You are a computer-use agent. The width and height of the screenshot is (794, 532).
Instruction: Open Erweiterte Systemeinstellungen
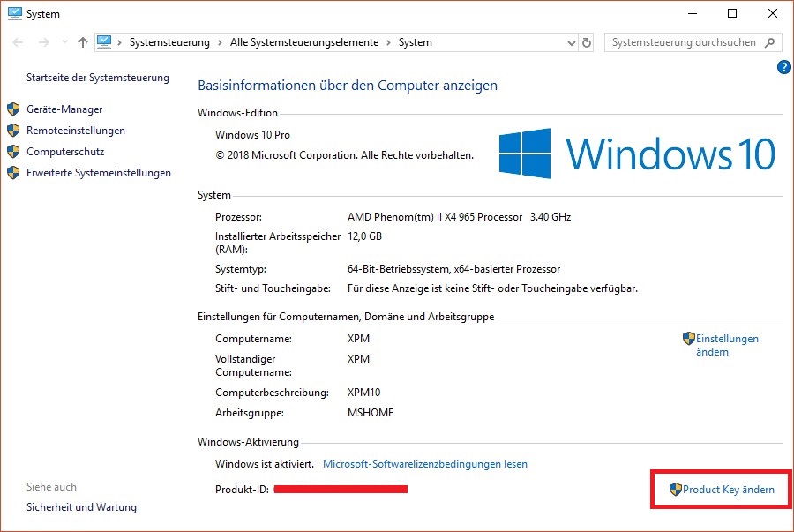click(x=99, y=173)
